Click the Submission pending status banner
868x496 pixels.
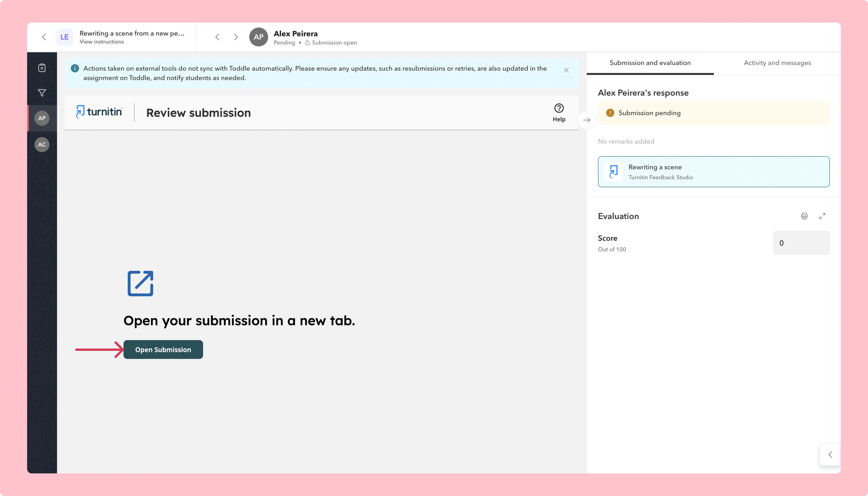714,113
